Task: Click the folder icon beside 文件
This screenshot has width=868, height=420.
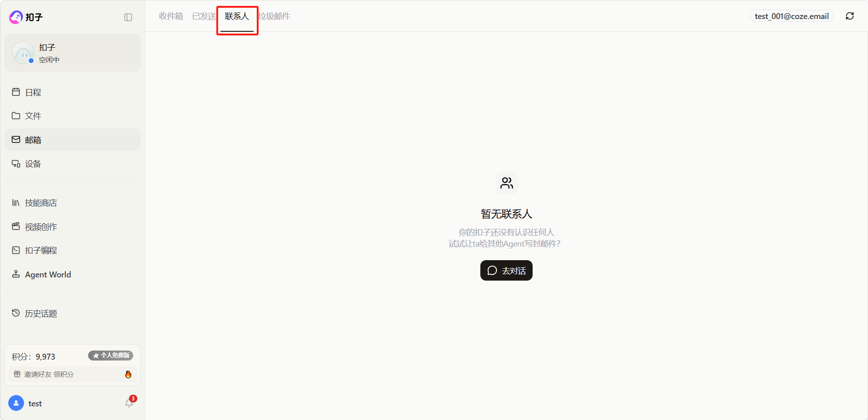Action: [x=16, y=116]
